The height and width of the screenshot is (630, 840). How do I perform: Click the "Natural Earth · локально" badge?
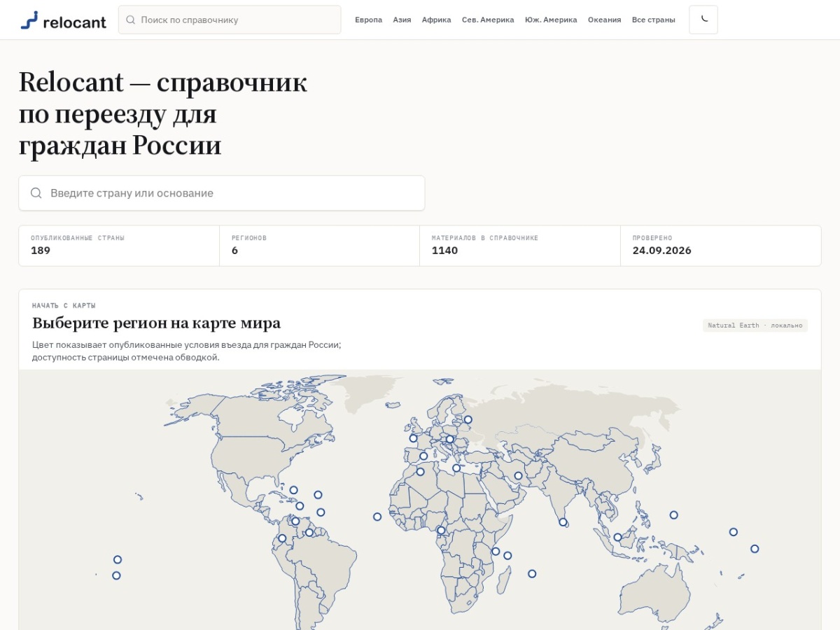pos(755,325)
